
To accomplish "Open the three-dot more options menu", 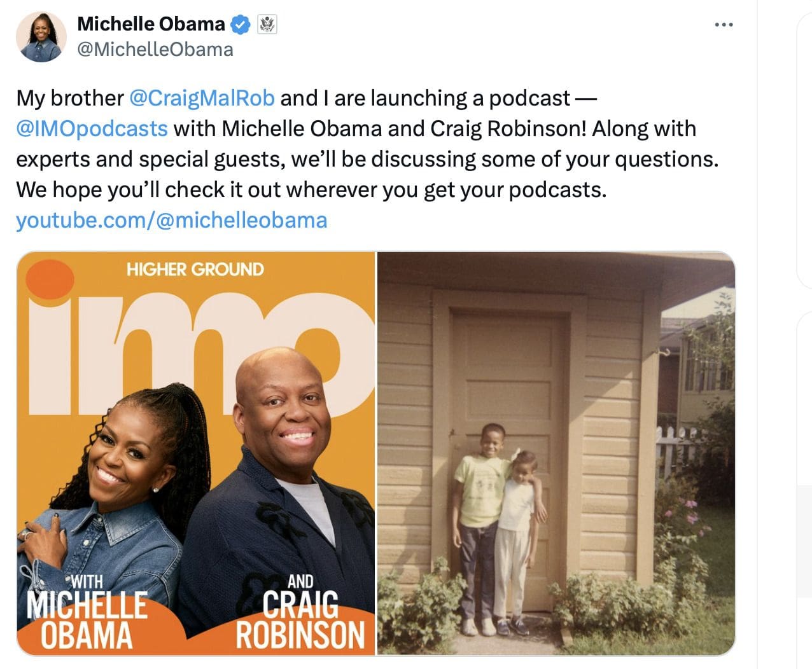I will tap(724, 25).
